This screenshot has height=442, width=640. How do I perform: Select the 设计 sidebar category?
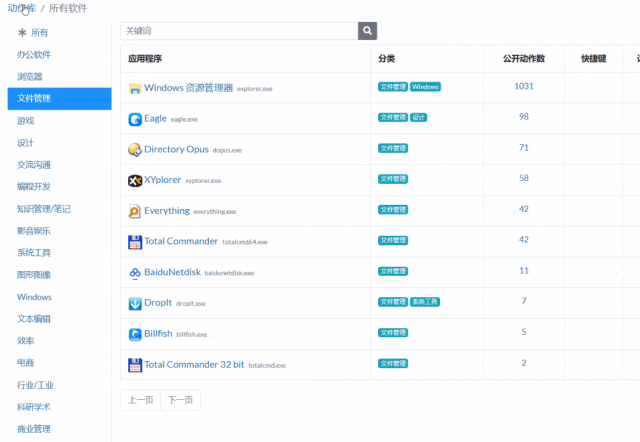click(25, 143)
